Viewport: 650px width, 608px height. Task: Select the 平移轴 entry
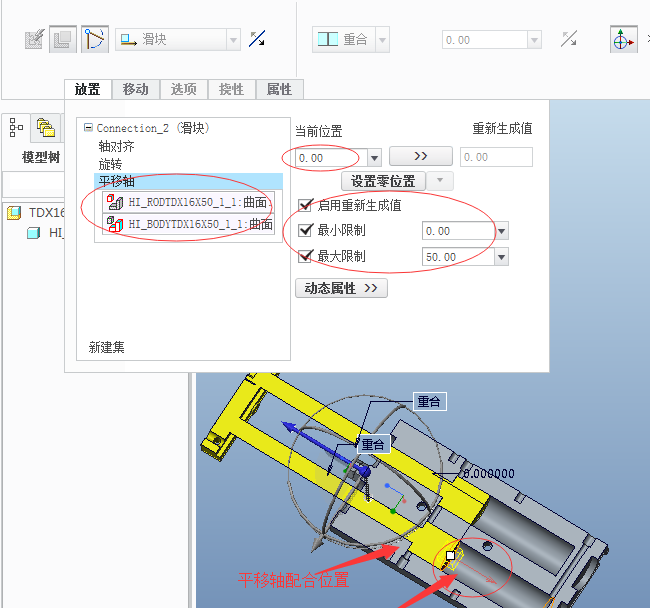pos(189,182)
